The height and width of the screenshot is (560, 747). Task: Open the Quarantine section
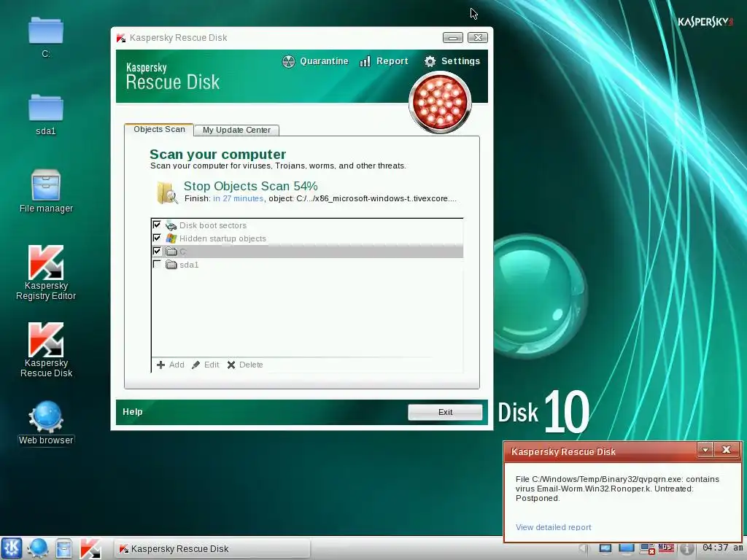click(315, 61)
